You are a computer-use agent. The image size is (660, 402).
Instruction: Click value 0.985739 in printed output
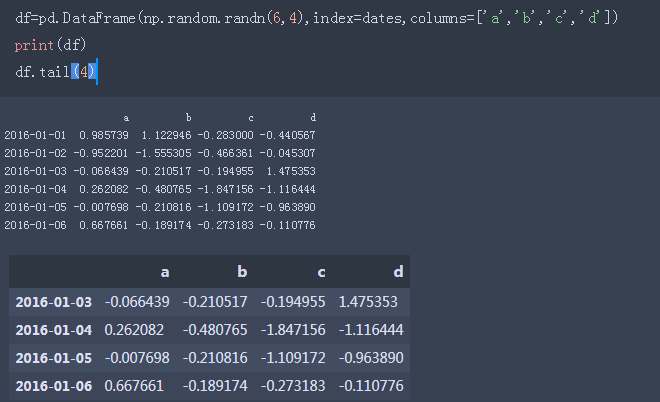(x=104, y=135)
